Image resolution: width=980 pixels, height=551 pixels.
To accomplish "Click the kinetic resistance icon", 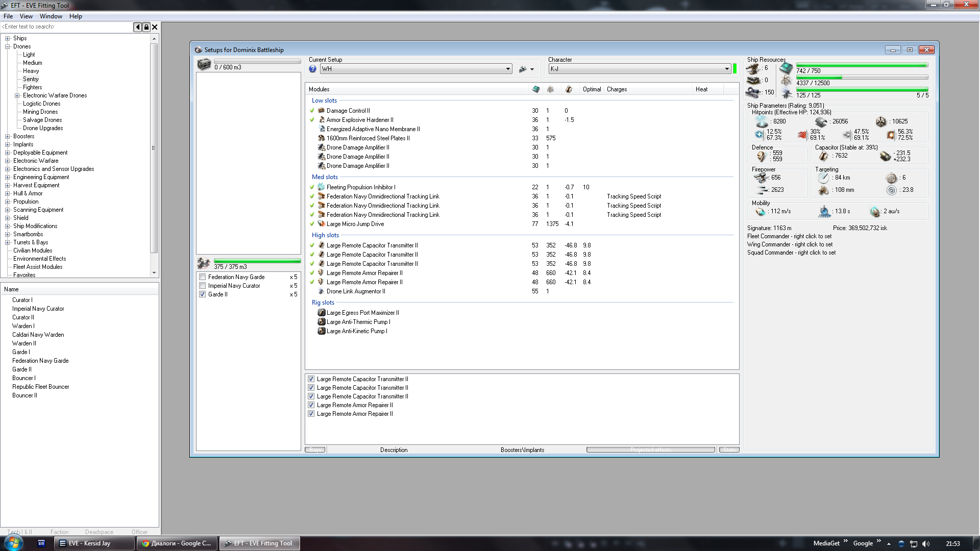I will (847, 135).
